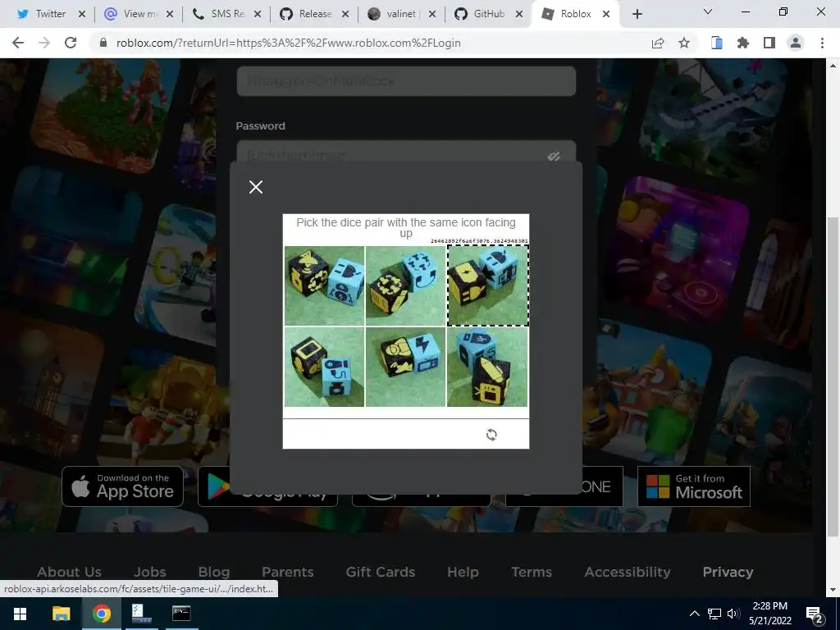Open the notification center icon
The height and width of the screenshot is (630, 840).
click(815, 614)
